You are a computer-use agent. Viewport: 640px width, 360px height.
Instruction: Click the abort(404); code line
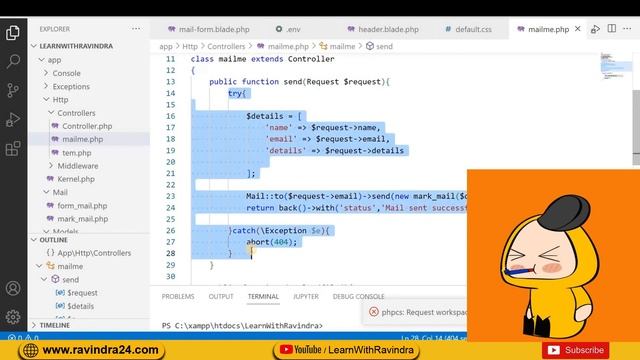pos(272,242)
